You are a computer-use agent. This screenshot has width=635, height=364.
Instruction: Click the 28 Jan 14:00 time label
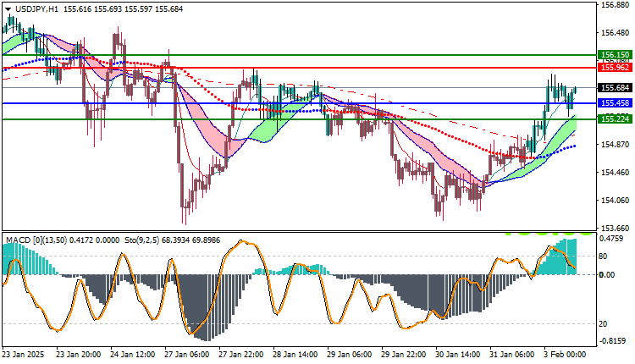click(x=295, y=355)
